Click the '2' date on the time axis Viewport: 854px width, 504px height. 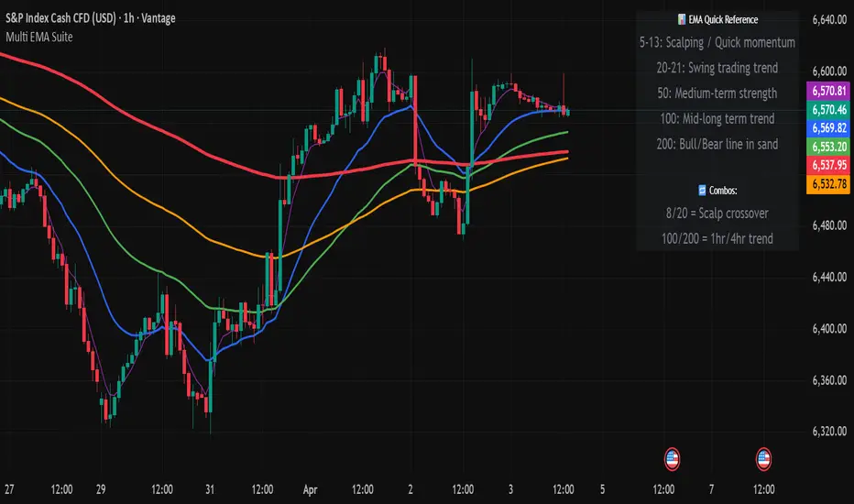[x=411, y=489]
